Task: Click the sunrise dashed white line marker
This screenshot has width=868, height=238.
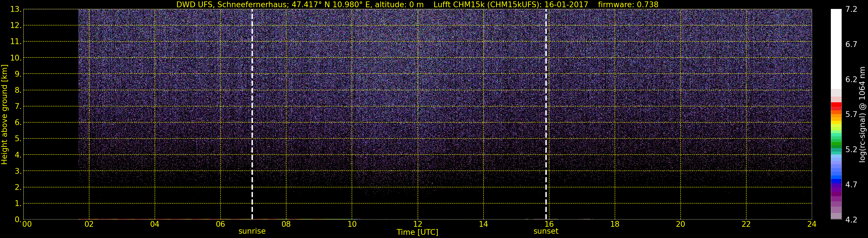Action: 252,114
